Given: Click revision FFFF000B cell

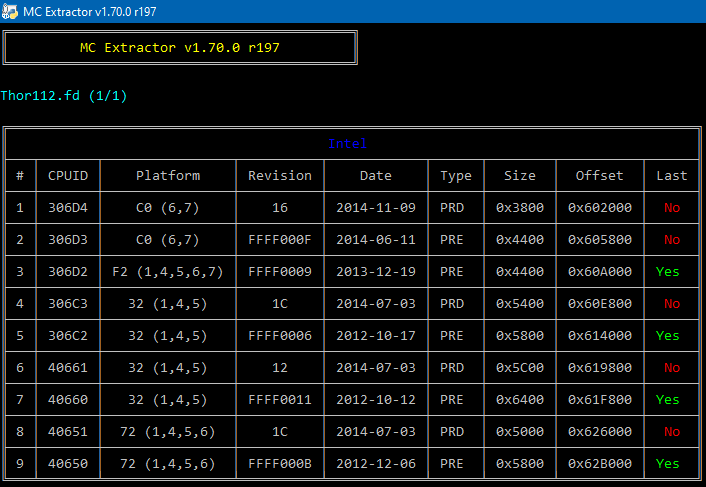Looking at the screenshot, I should coord(280,463).
